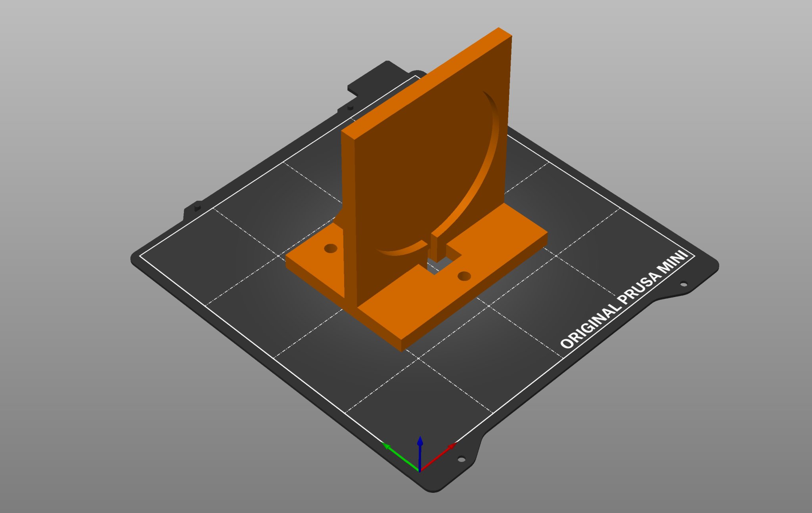The width and height of the screenshot is (812, 513).
Task: Click the green Y axis arrow
Action: [x=395, y=453]
